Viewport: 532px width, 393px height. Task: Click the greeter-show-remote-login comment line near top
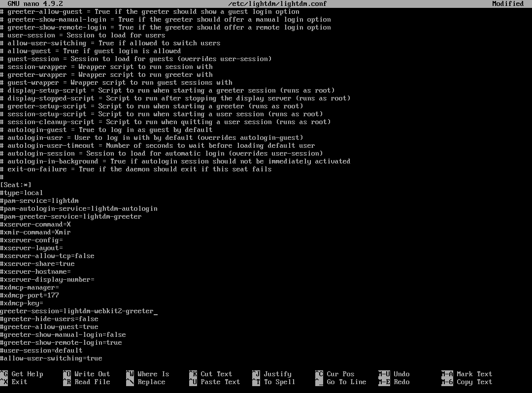click(165, 27)
